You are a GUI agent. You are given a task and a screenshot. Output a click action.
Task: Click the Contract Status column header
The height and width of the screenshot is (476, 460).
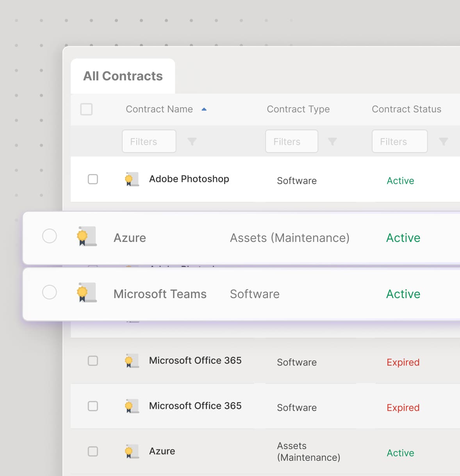coord(407,109)
